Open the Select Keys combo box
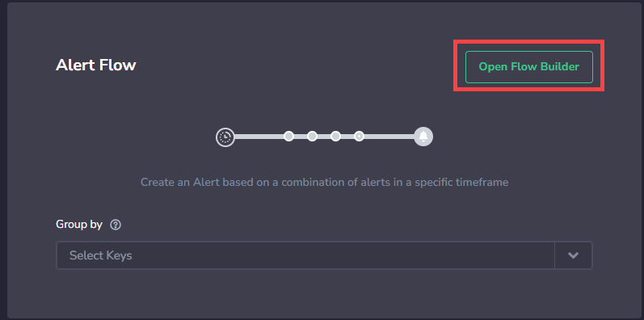644x320 pixels. [x=324, y=255]
